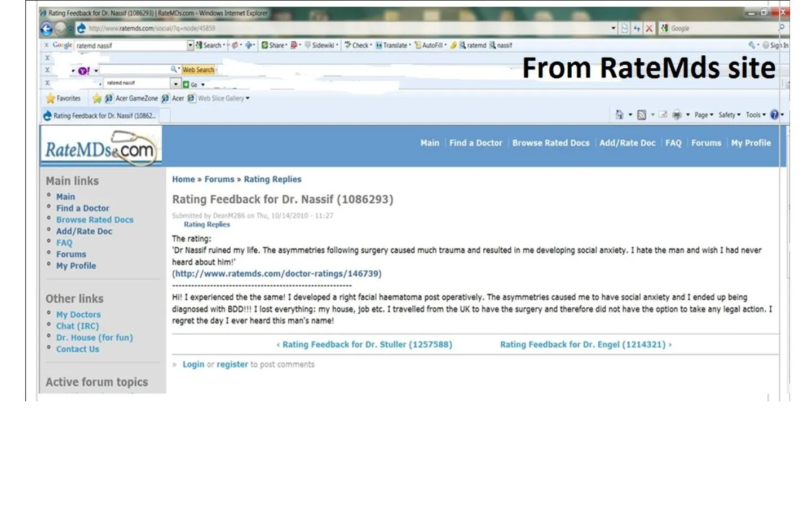This screenshot has width=812, height=508.
Task: Click the Login link to post comments
Action: click(x=193, y=364)
